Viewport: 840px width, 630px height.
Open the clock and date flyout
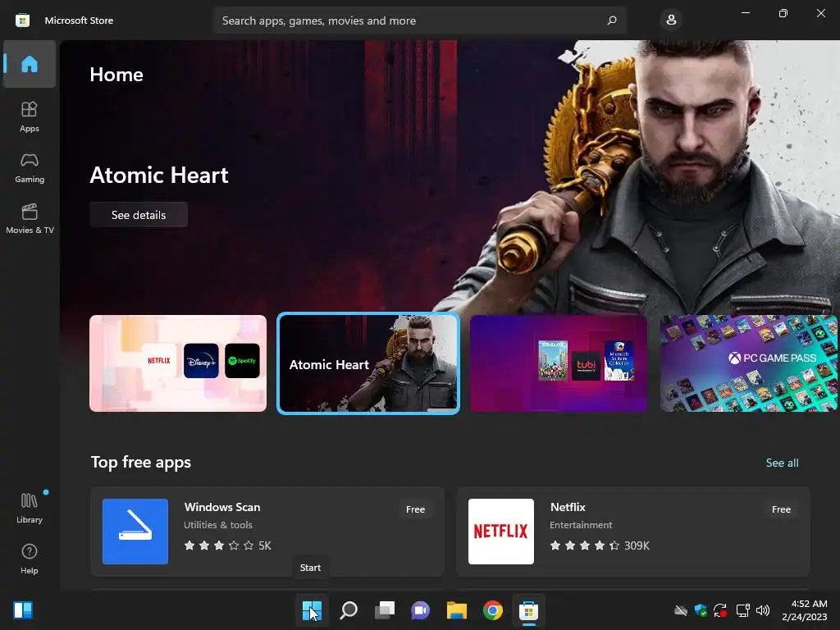point(804,610)
